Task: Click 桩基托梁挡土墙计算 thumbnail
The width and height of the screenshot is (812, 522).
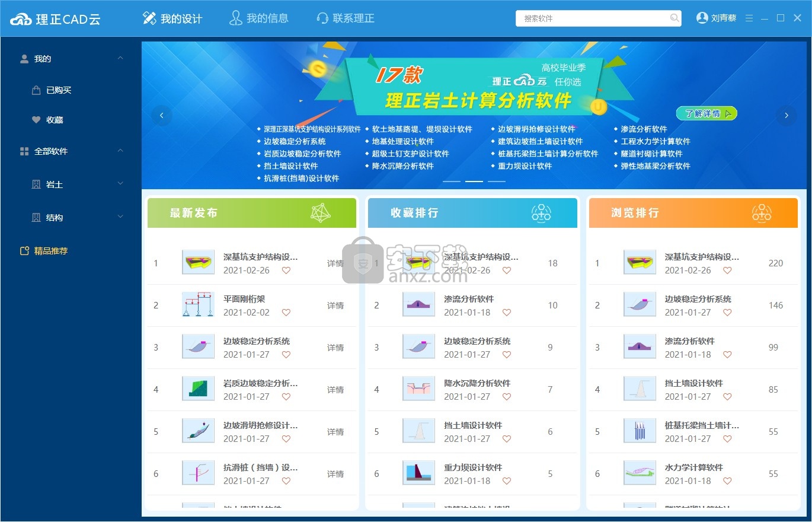Action: point(640,431)
